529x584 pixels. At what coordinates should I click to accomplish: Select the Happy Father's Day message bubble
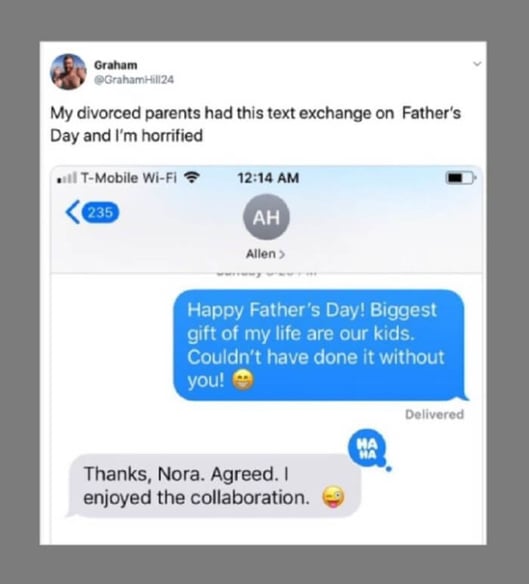[x=320, y=345]
